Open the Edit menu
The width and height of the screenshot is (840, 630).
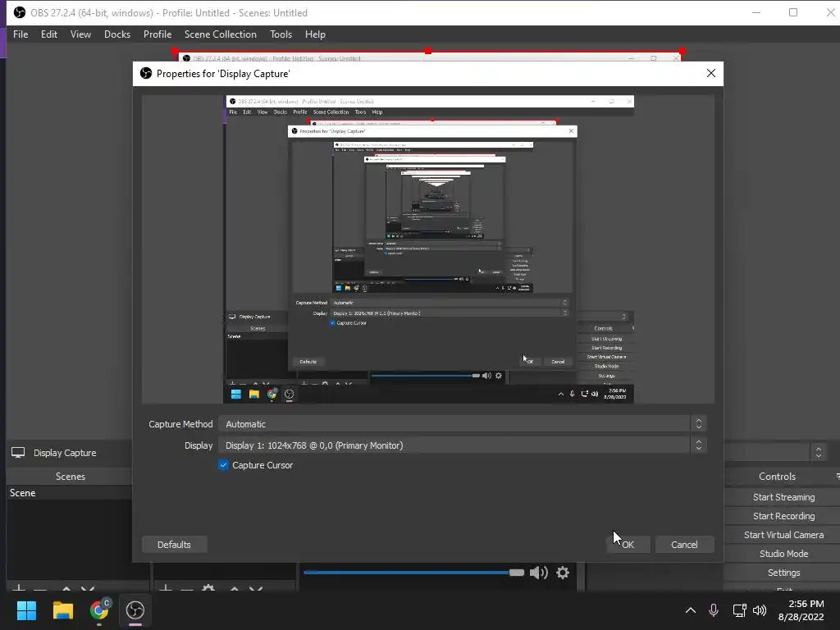tap(48, 34)
